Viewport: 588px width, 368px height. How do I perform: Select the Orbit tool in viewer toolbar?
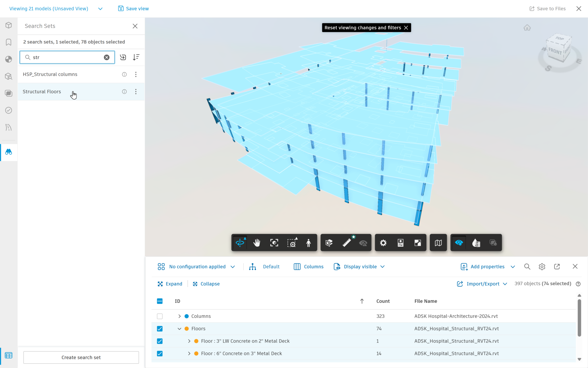click(x=240, y=243)
